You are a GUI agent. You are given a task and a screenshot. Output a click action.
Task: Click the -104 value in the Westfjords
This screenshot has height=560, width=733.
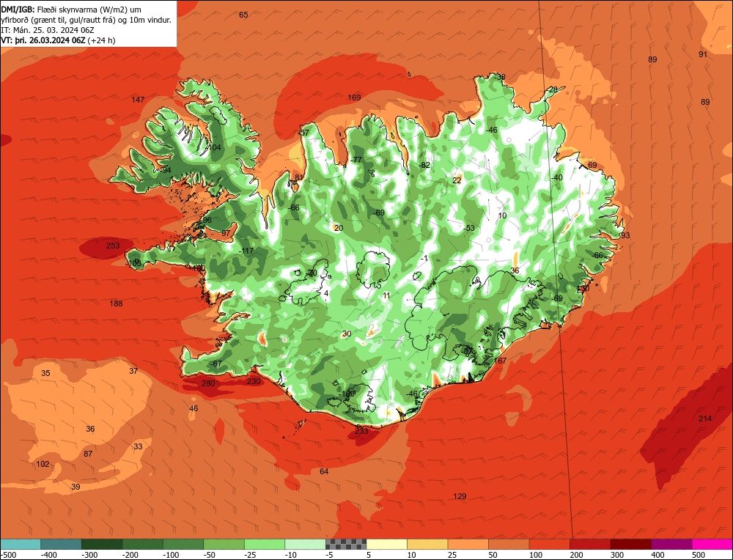tap(213, 148)
